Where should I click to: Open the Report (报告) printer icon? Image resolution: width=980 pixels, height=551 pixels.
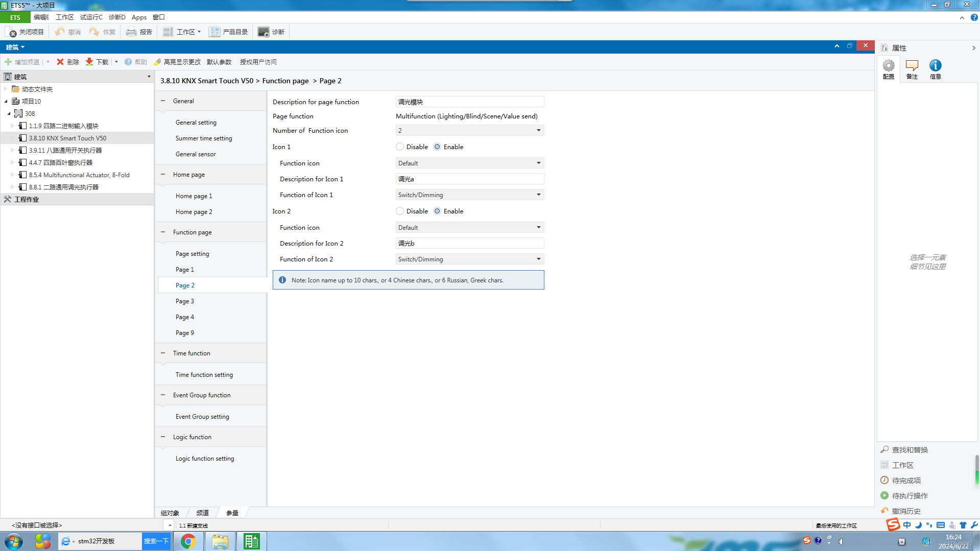pyautogui.click(x=131, y=32)
